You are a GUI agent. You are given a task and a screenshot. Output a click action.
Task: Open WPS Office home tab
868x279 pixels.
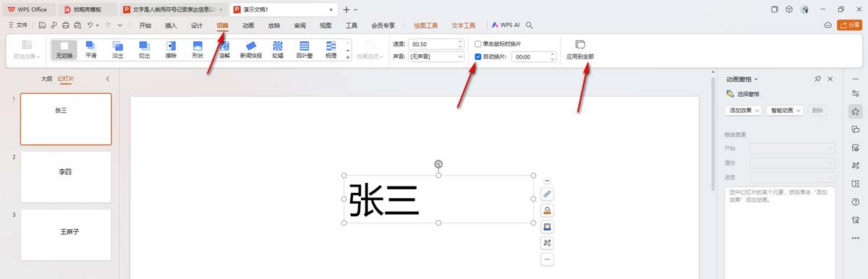(x=28, y=9)
